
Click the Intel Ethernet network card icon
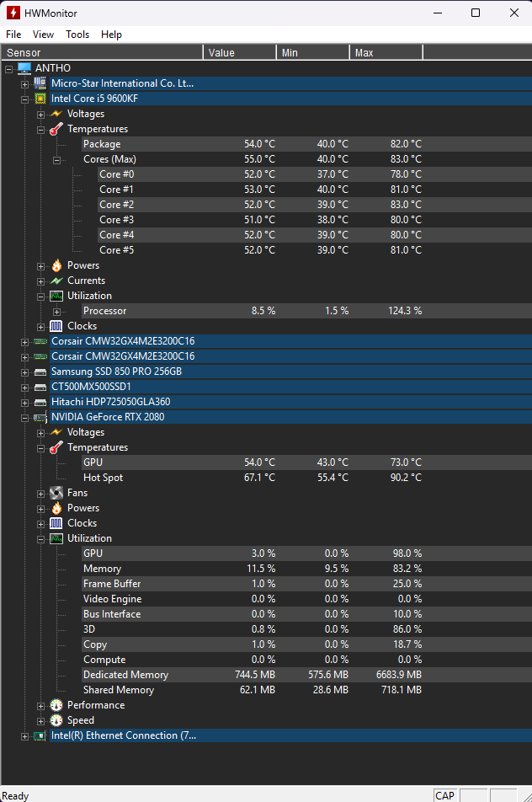pos(40,736)
